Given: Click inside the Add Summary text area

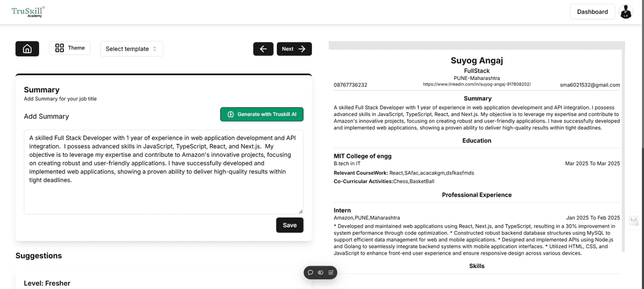Looking at the screenshot, I should pos(164,172).
